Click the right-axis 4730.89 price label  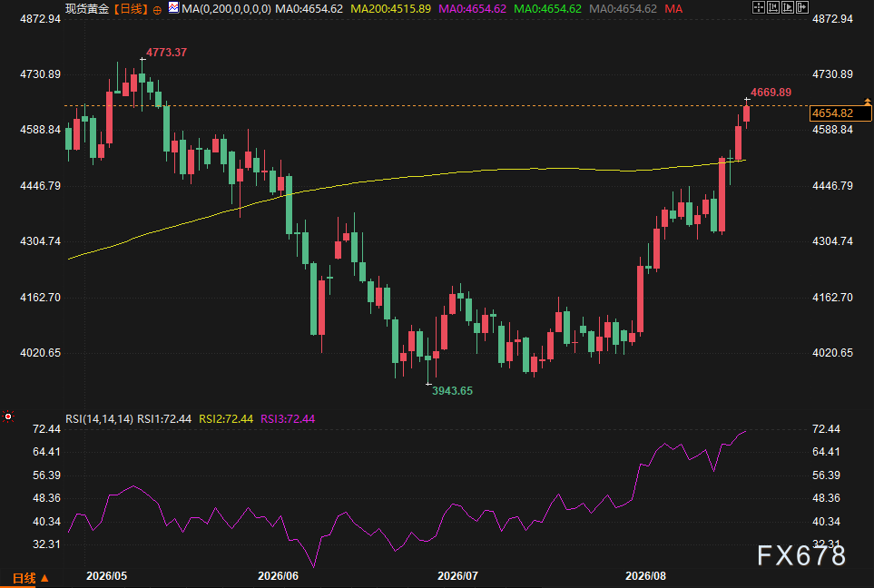[x=832, y=74]
